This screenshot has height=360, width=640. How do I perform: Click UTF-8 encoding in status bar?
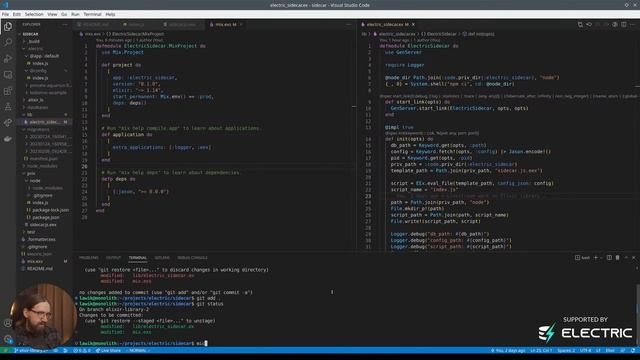coord(585,350)
